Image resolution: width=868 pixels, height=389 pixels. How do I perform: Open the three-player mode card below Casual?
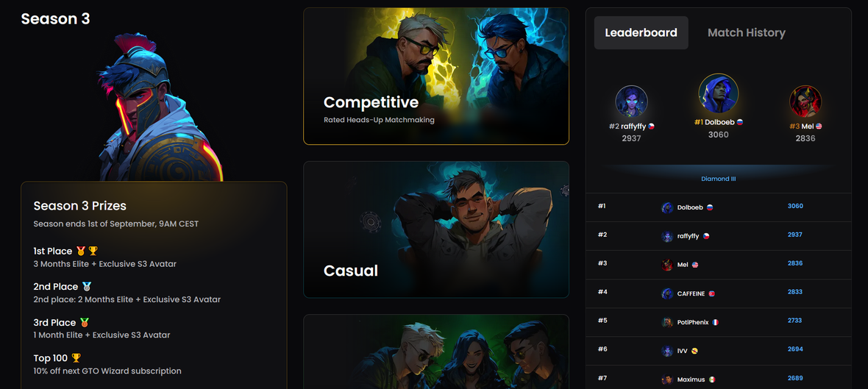tap(436, 352)
